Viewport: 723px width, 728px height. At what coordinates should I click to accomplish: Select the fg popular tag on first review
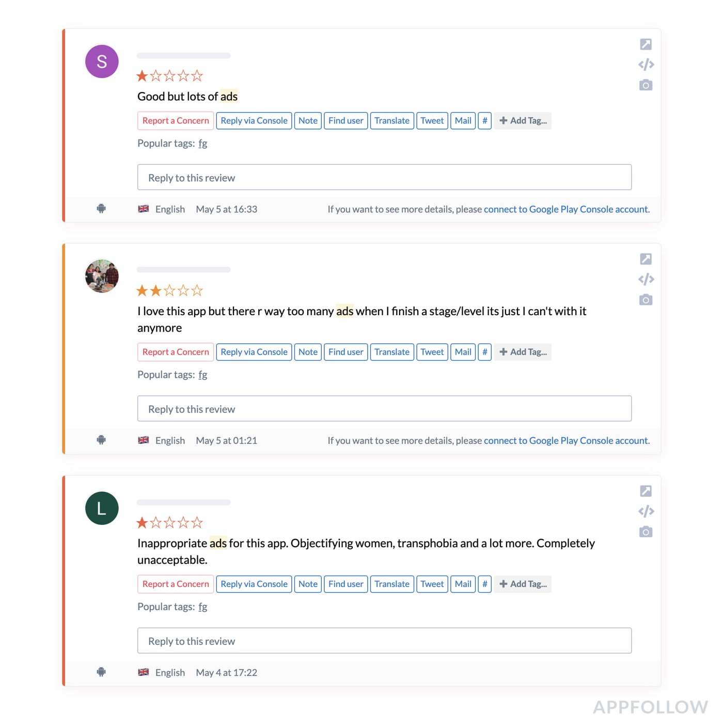203,144
